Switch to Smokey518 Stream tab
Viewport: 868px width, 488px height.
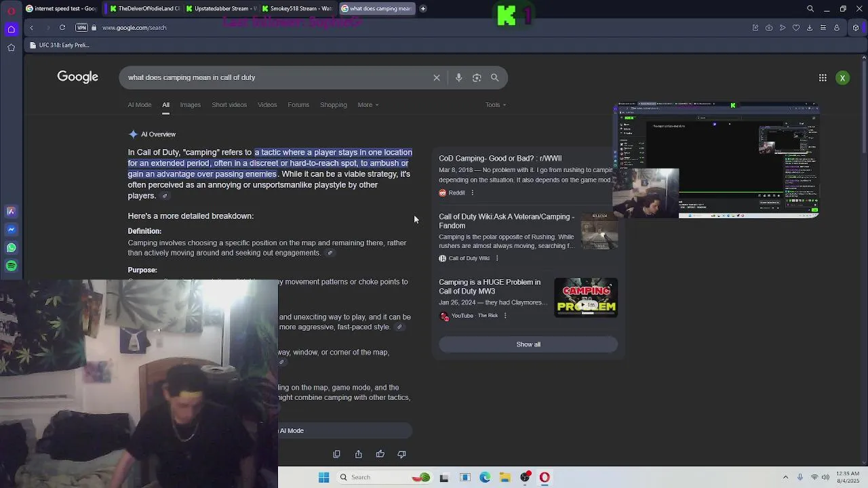click(x=297, y=9)
